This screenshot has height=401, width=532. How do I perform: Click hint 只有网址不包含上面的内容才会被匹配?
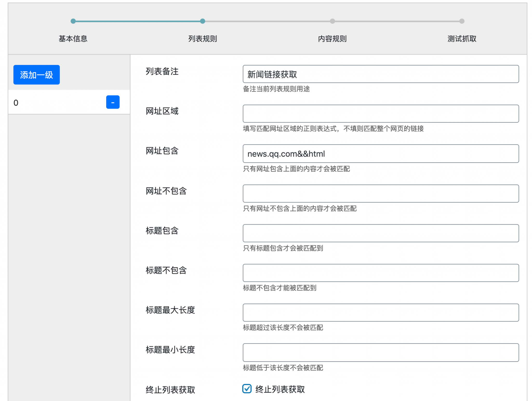click(x=300, y=209)
